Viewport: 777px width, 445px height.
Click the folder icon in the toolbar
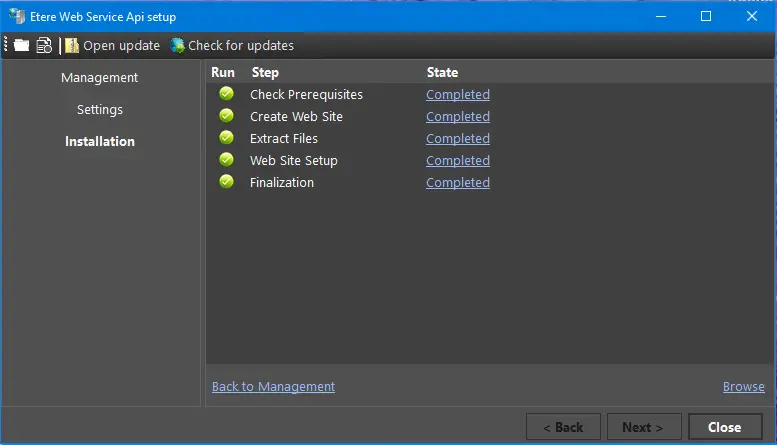pos(21,45)
